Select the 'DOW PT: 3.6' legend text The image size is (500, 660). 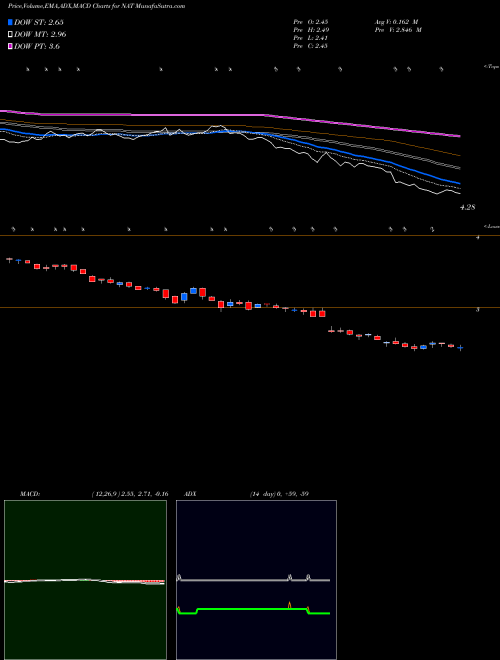click(x=37, y=46)
